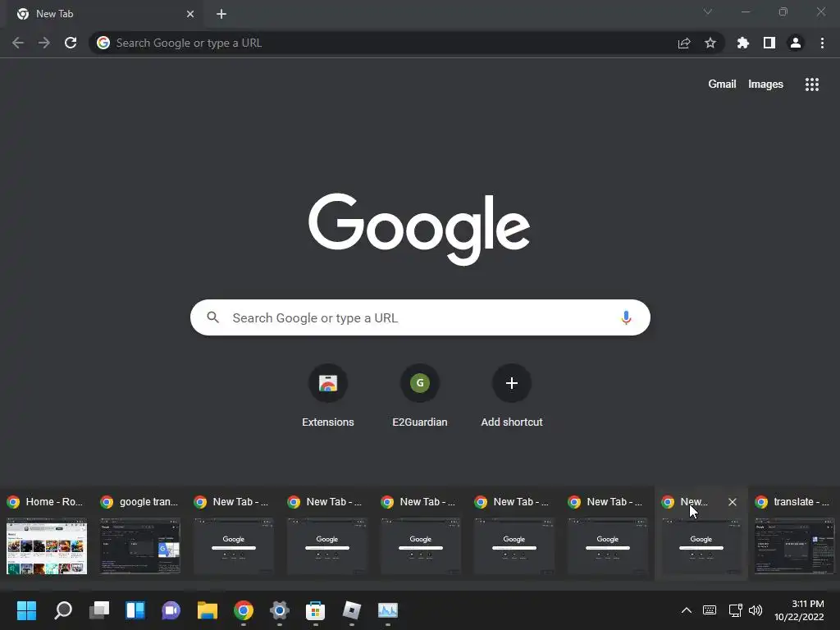The height and width of the screenshot is (630, 840).
Task: Open Windows taskbar Search
Action: point(62,610)
